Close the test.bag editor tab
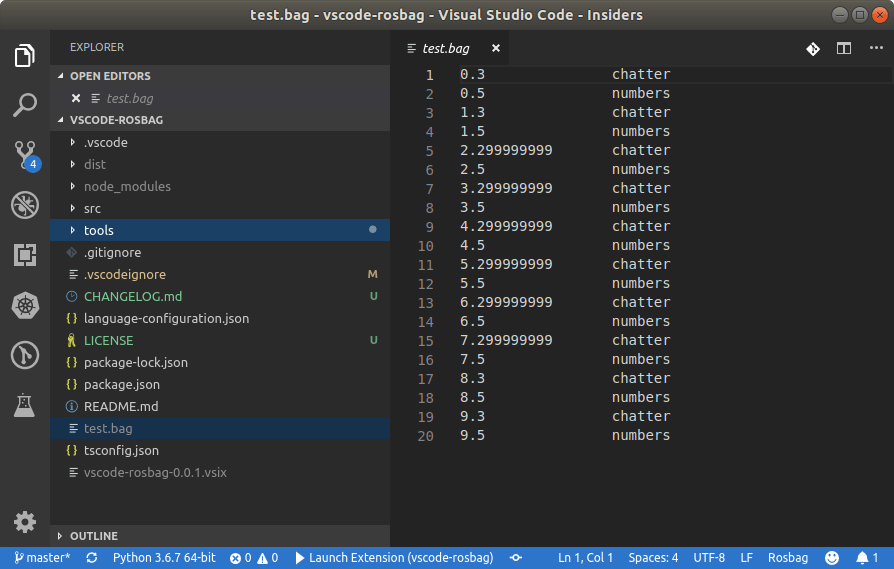 pyautogui.click(x=496, y=48)
